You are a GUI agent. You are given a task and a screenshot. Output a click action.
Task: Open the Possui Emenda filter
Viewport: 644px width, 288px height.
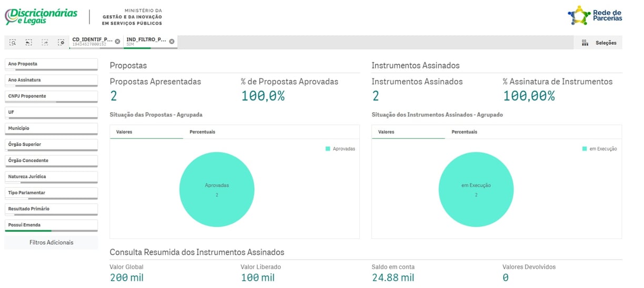[51, 225]
